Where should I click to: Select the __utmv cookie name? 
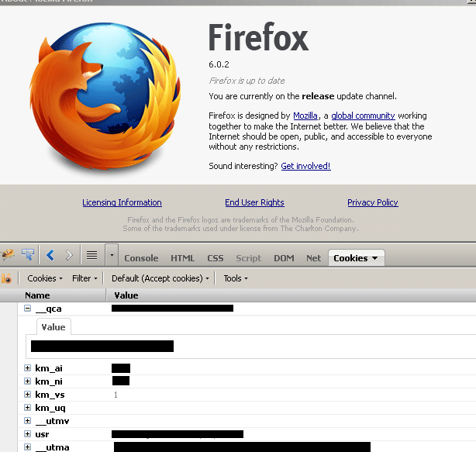tap(52, 421)
